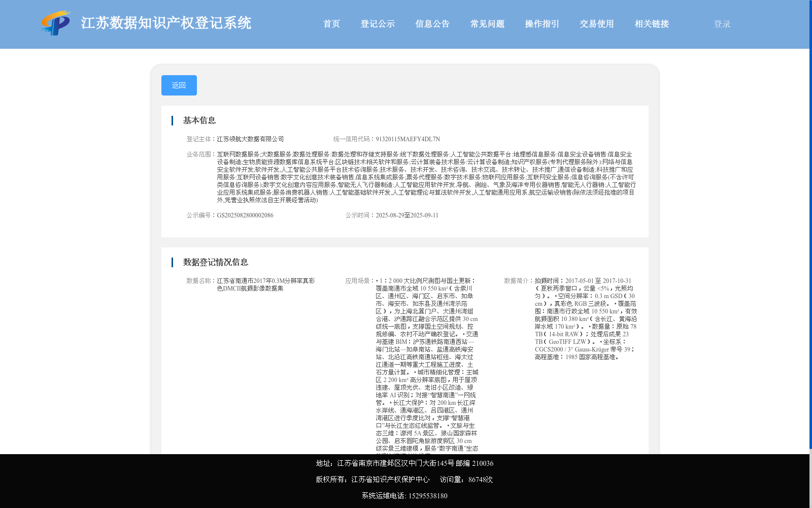Click the 统一信用代码 label
Viewport: 812px width, 508px height.
pyautogui.click(x=354, y=139)
